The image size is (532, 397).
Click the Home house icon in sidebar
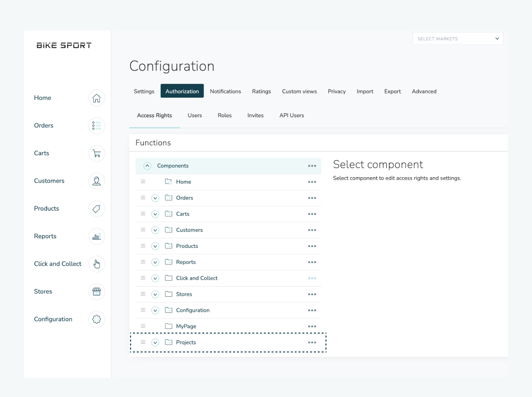(97, 98)
